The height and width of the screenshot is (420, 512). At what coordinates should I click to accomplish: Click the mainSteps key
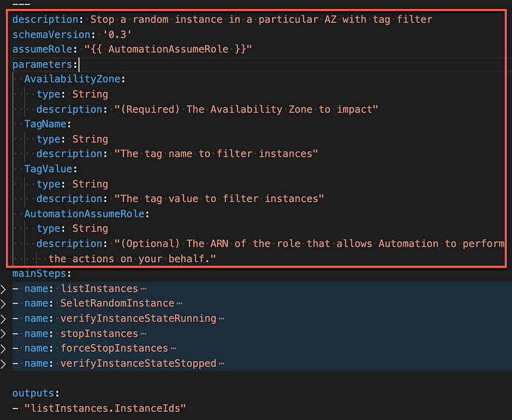(x=39, y=274)
